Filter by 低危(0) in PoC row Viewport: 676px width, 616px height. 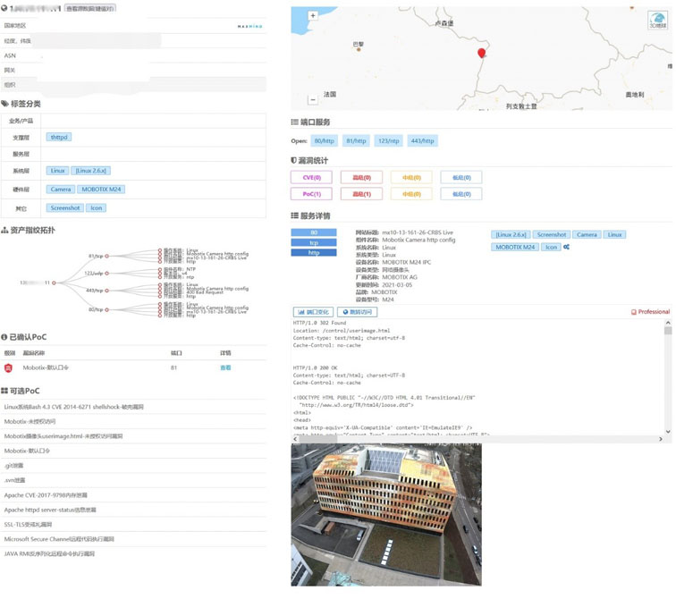tap(461, 194)
